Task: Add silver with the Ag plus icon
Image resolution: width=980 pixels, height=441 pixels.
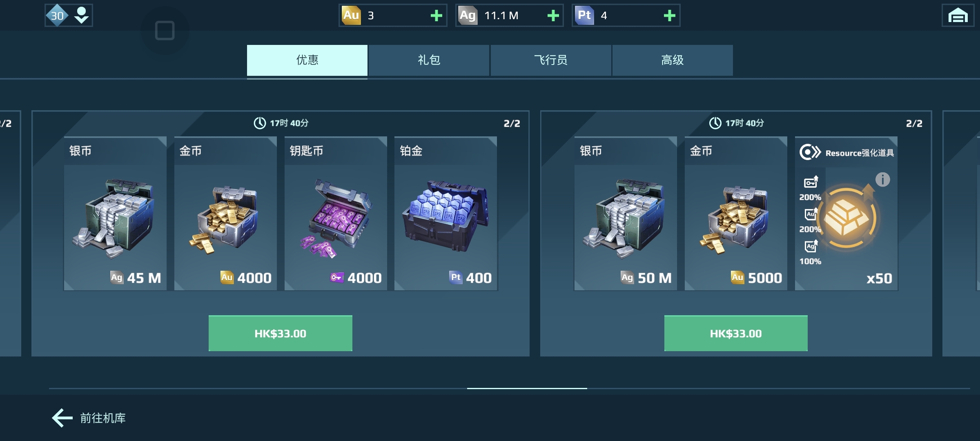Action: [x=553, y=16]
